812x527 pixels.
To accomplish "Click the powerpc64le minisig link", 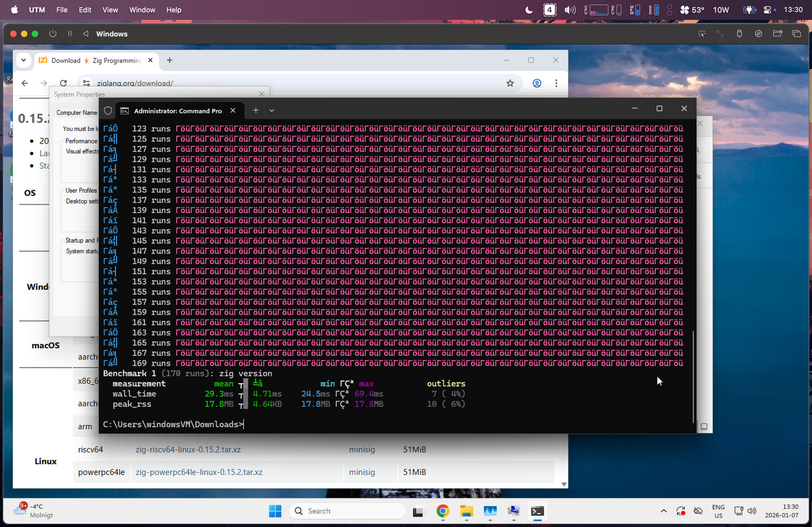I will click(x=362, y=472).
